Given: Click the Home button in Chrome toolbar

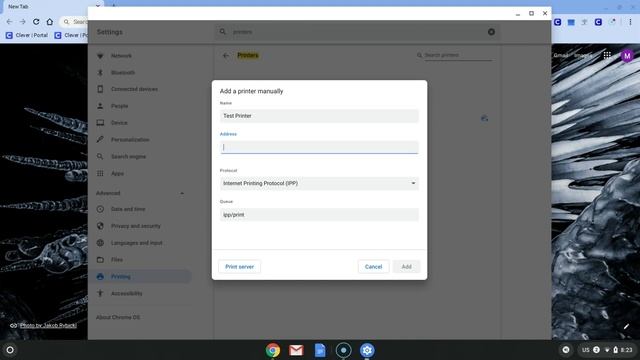Looking at the screenshot, I should [x=49, y=22].
